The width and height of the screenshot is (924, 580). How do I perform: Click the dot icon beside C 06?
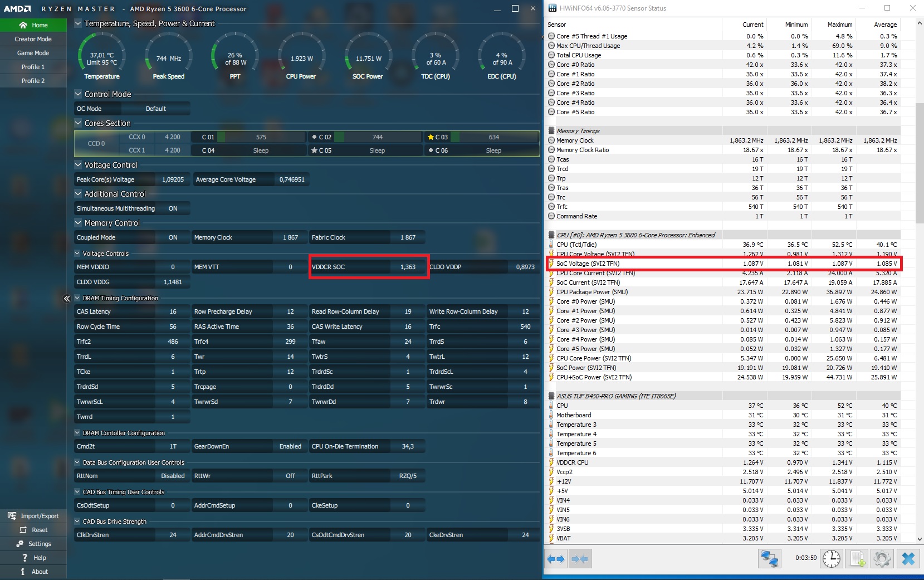431,150
